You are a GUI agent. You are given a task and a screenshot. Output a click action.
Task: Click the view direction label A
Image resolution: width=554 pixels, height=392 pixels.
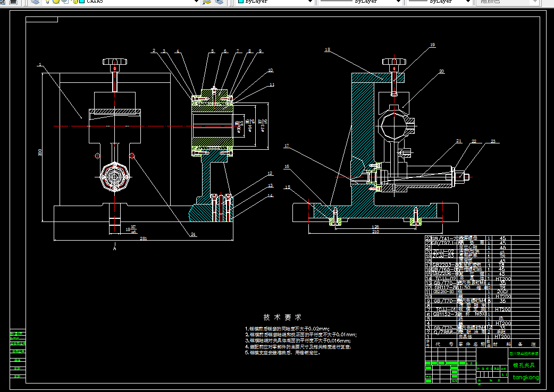tap(114, 249)
